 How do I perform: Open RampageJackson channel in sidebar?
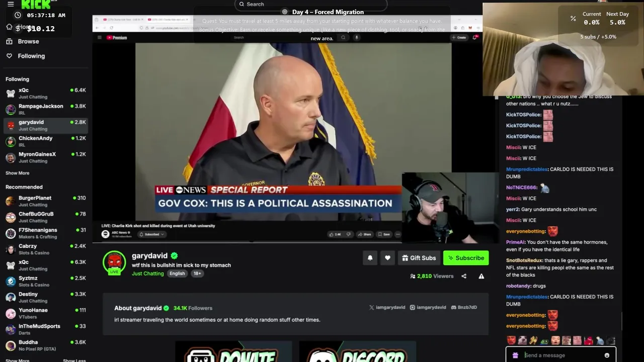click(x=46, y=109)
